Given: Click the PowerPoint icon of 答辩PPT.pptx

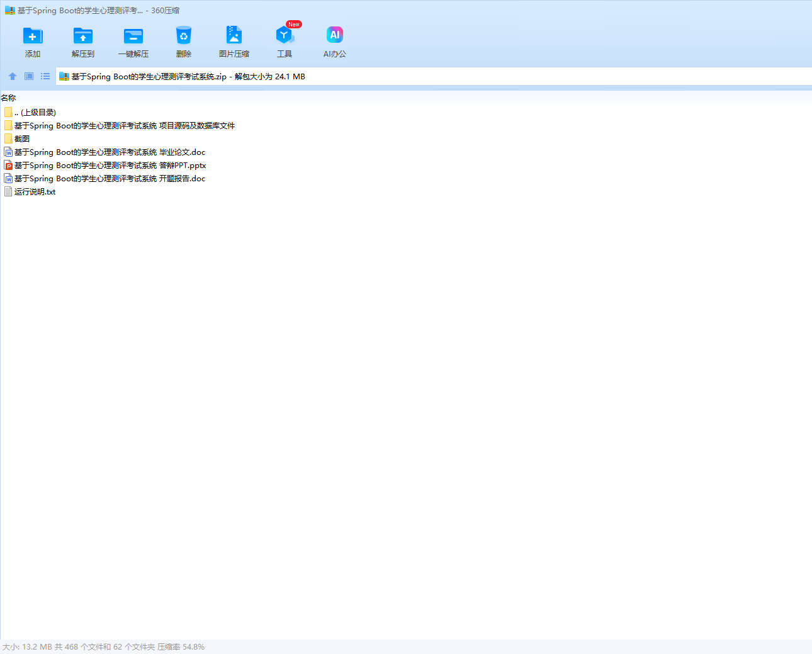Looking at the screenshot, I should 8,165.
